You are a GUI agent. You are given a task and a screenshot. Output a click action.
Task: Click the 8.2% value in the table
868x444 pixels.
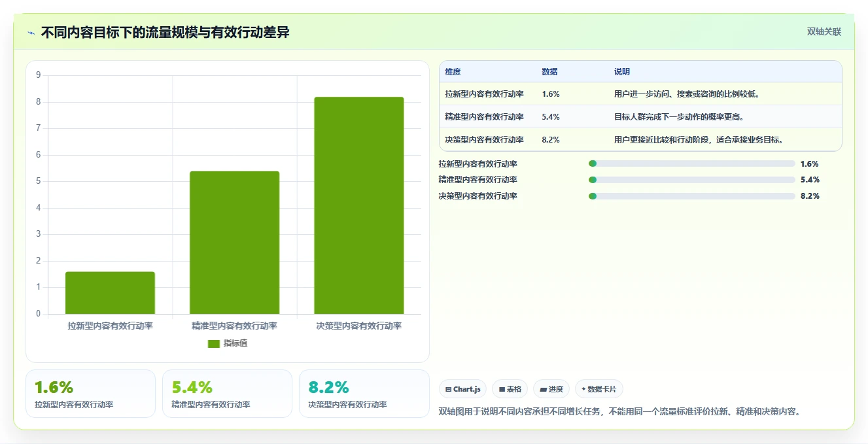pos(551,139)
